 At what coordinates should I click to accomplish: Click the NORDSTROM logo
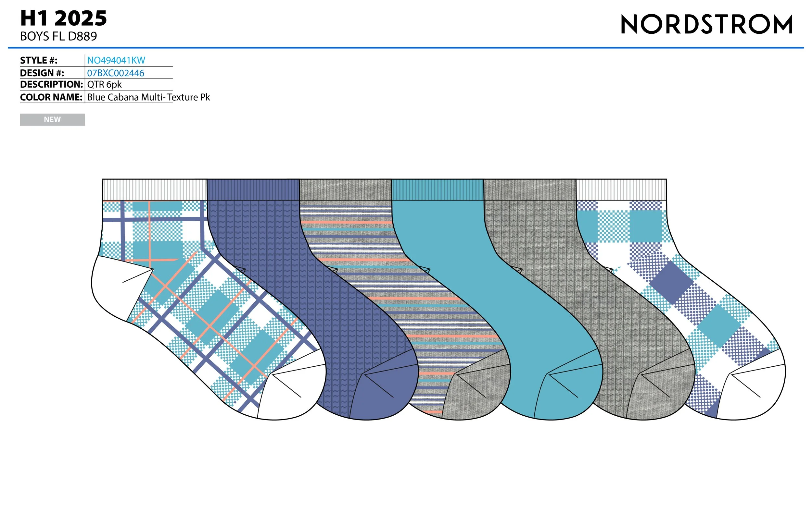(706, 25)
